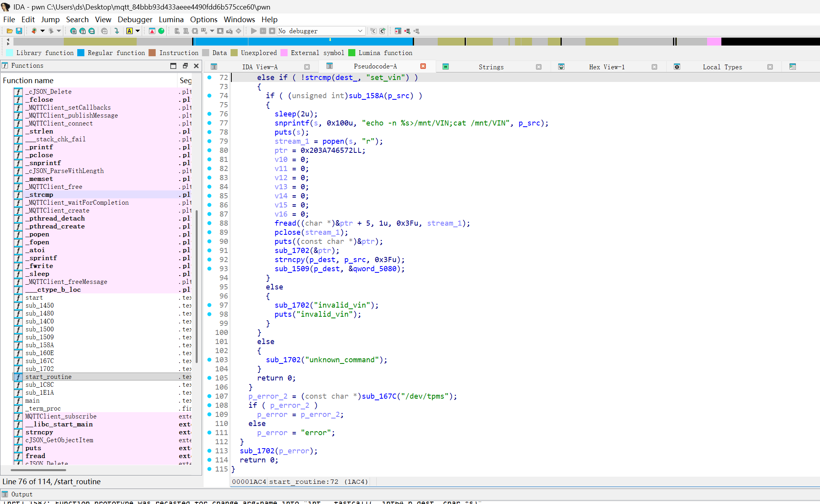The image size is (820, 504).
Task: Click the Open file toolbar icon
Action: [10, 31]
